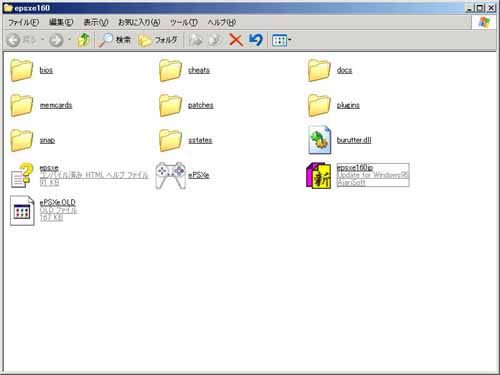Viewport: 500px width, 375px height.
Task: Select the burutter.dll file icon
Action: 320,140
